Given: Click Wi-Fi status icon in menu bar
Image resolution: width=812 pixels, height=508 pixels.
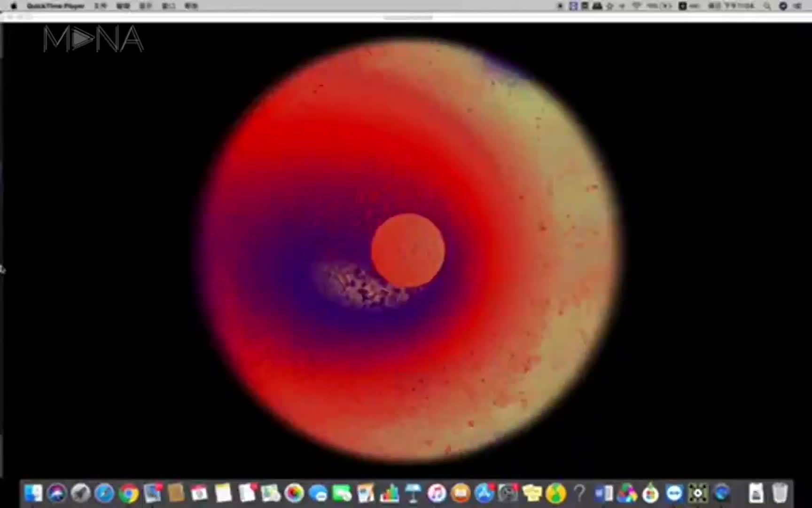Looking at the screenshot, I should point(637,6).
